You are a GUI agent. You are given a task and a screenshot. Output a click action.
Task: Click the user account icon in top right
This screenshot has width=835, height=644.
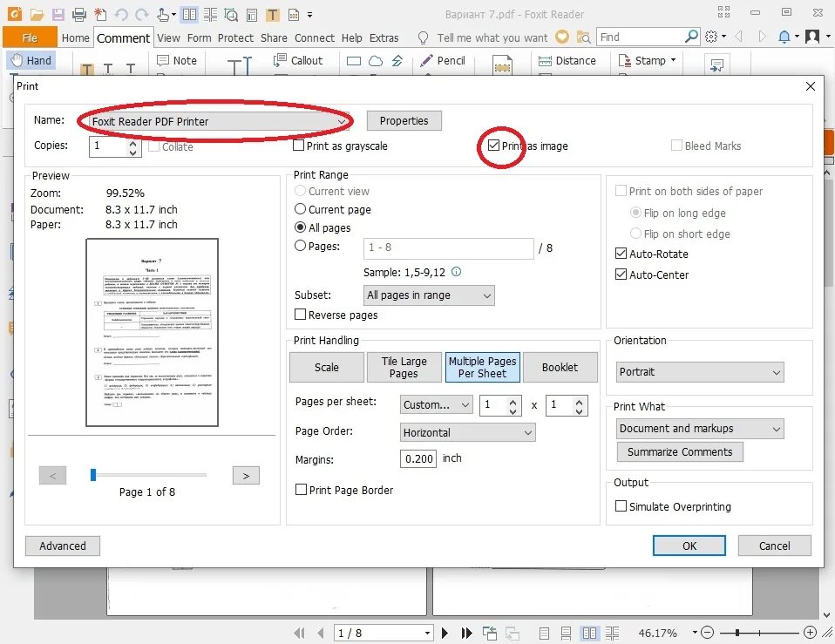pos(812,37)
